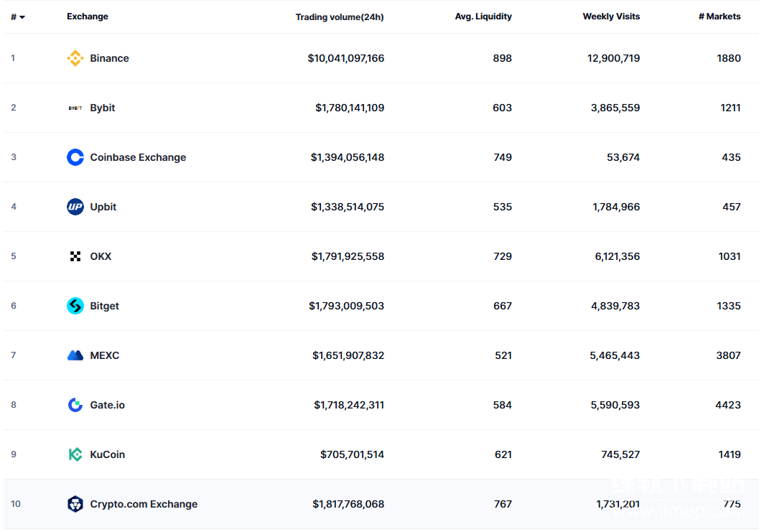This screenshot has height=532, width=759.
Task: Click the Crypto.com Exchange logo icon
Action: point(75,505)
